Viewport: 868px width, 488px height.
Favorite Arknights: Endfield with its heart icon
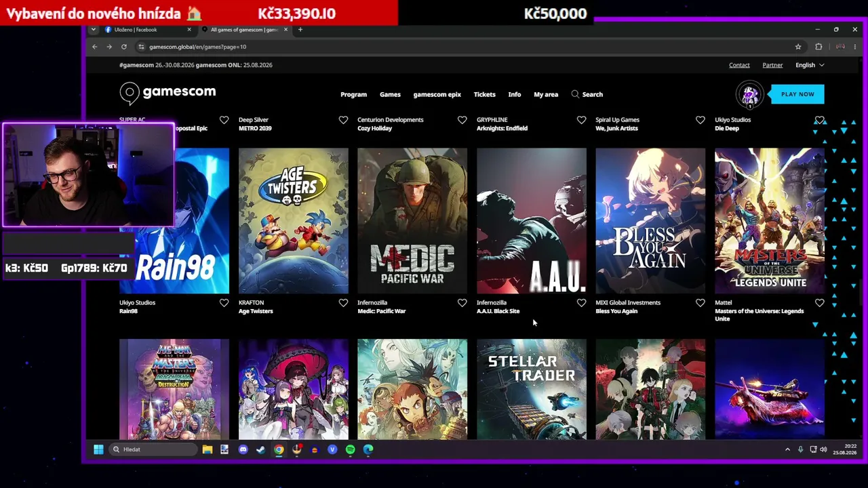581,120
